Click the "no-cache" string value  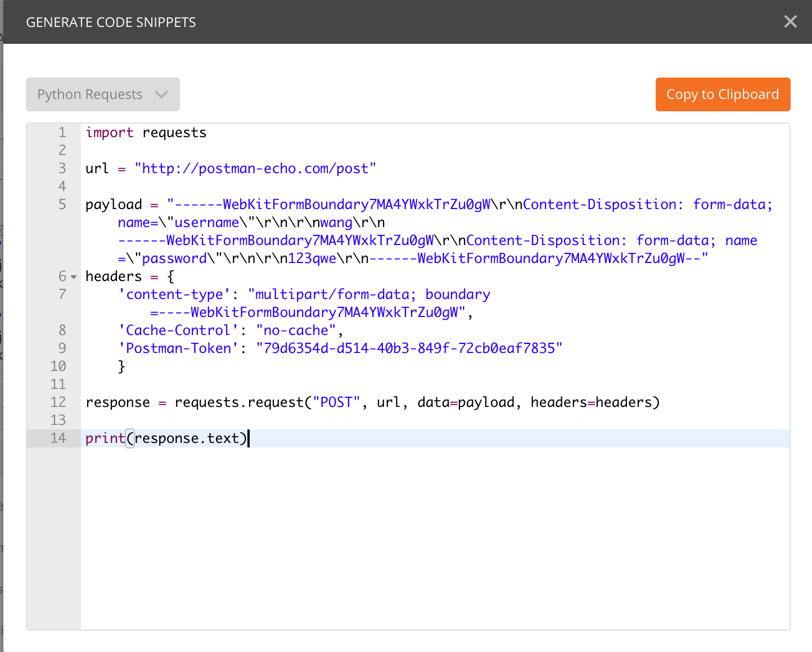pyautogui.click(x=296, y=330)
